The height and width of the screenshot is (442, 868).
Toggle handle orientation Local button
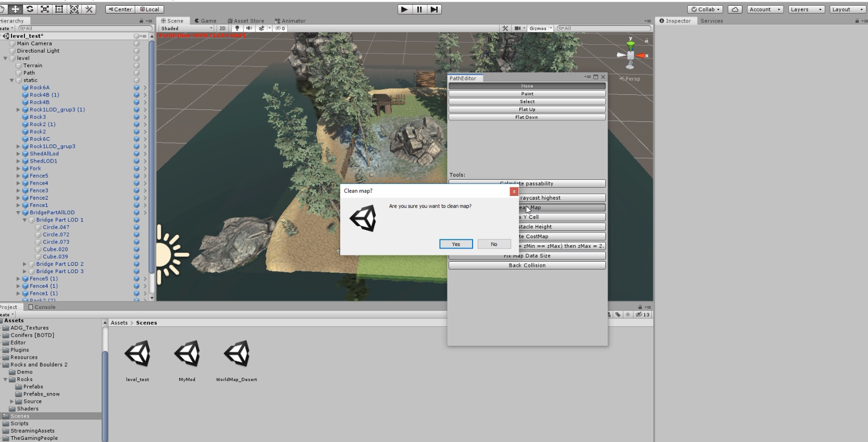tap(150, 9)
